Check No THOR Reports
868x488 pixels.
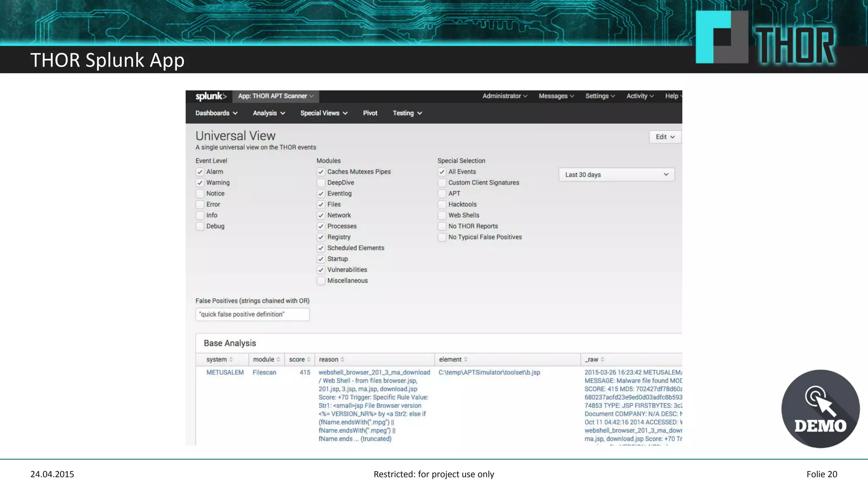pos(442,226)
